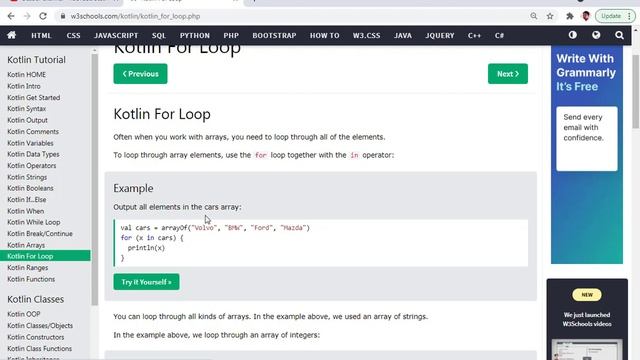Open C++ in top navigation
Viewport: 640px width, 360px height.
[474, 36]
